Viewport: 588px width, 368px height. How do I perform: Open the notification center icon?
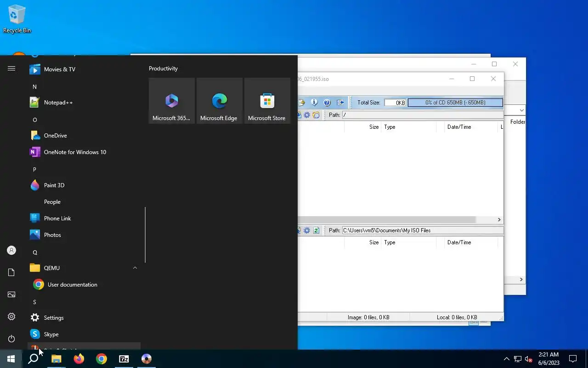(573, 359)
